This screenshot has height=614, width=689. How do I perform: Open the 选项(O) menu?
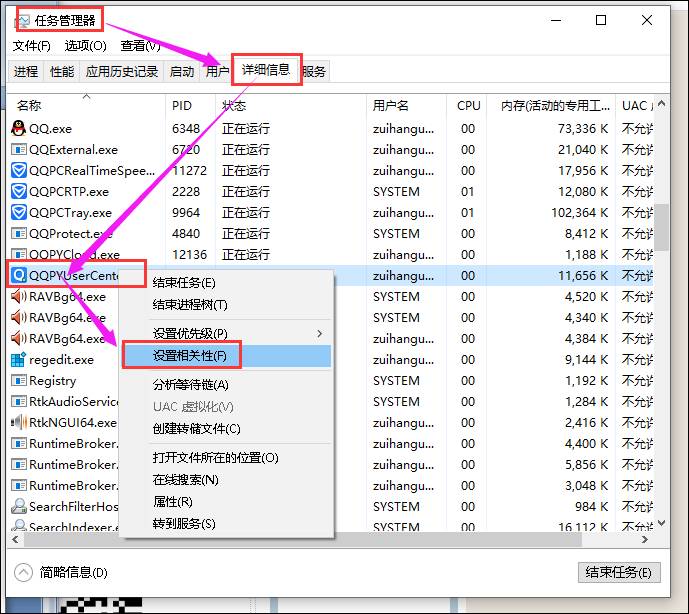tap(85, 46)
